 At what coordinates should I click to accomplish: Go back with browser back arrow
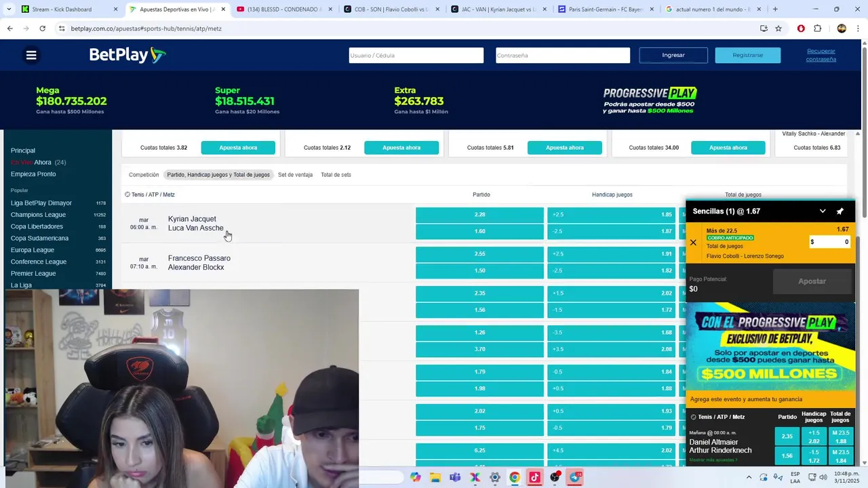coord(9,28)
